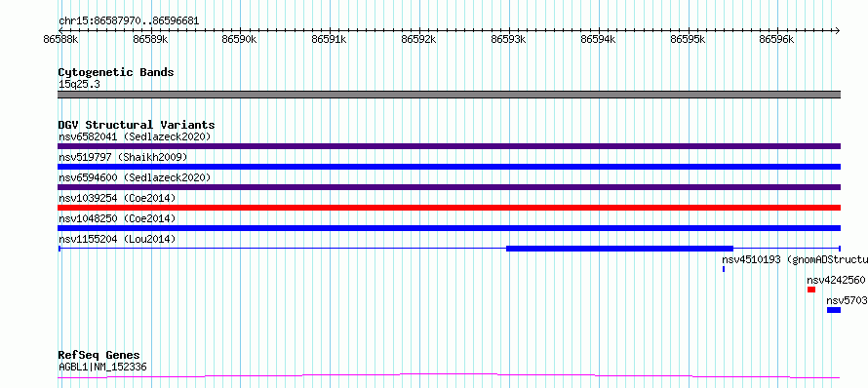
Task: Click the 86592k ruler label
Action: point(419,39)
